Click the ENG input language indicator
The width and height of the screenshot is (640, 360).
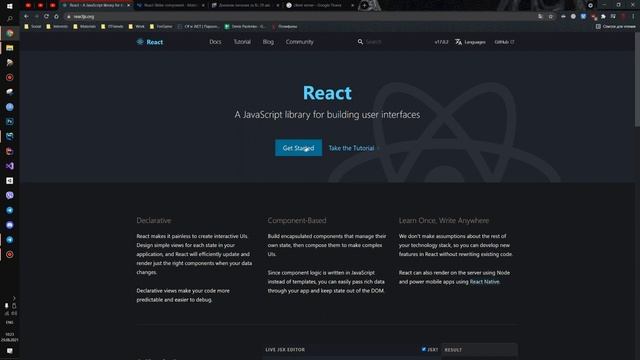point(9,322)
